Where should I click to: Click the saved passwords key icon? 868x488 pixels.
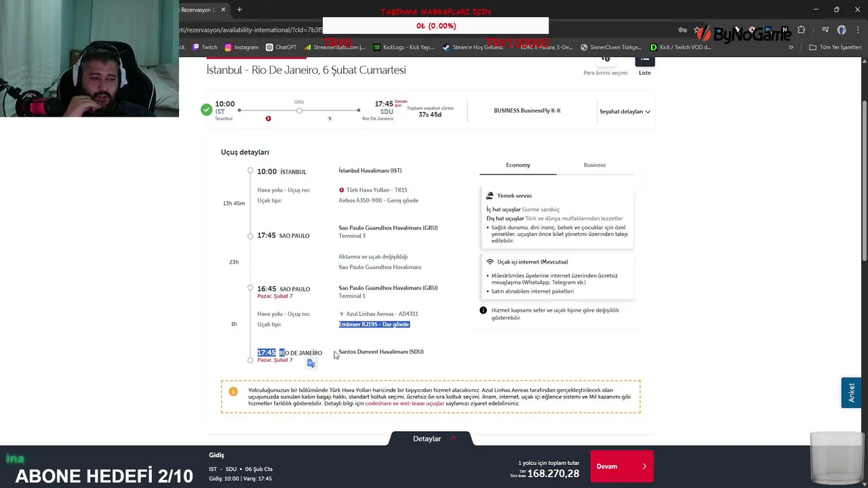(x=683, y=30)
